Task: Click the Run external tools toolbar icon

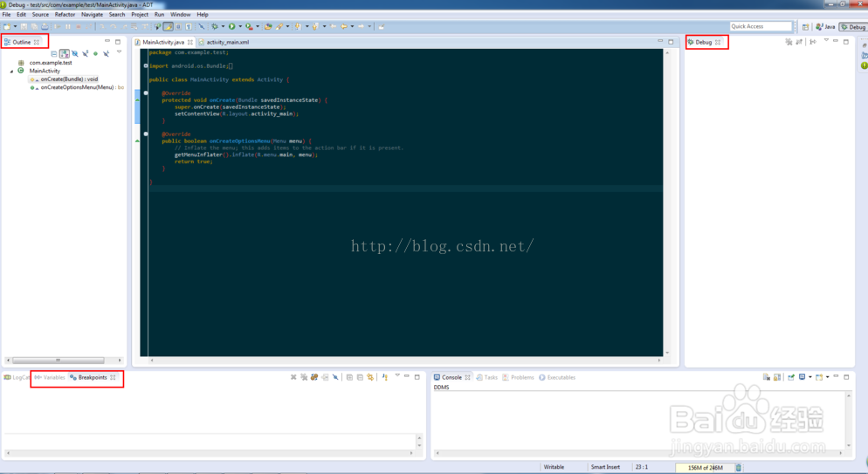Action: tap(249, 26)
